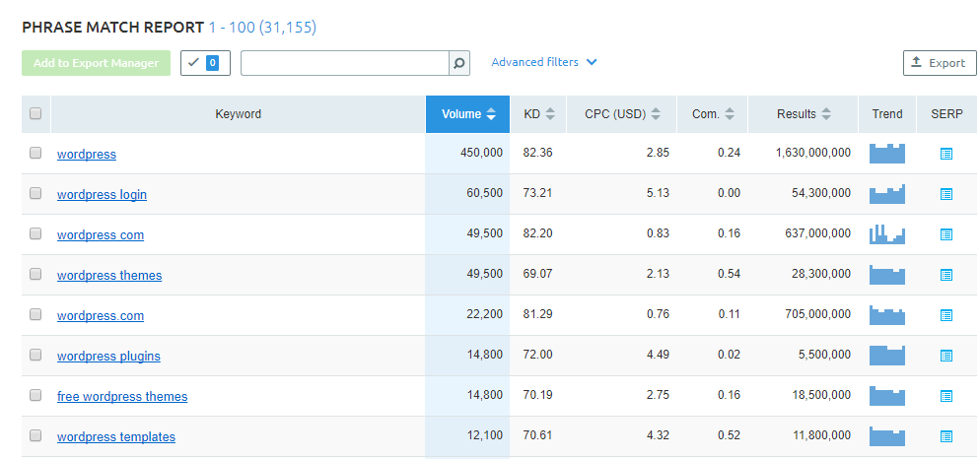The width and height of the screenshot is (980, 459).
Task: Select the 5,500,000 results value
Action: click(x=824, y=355)
